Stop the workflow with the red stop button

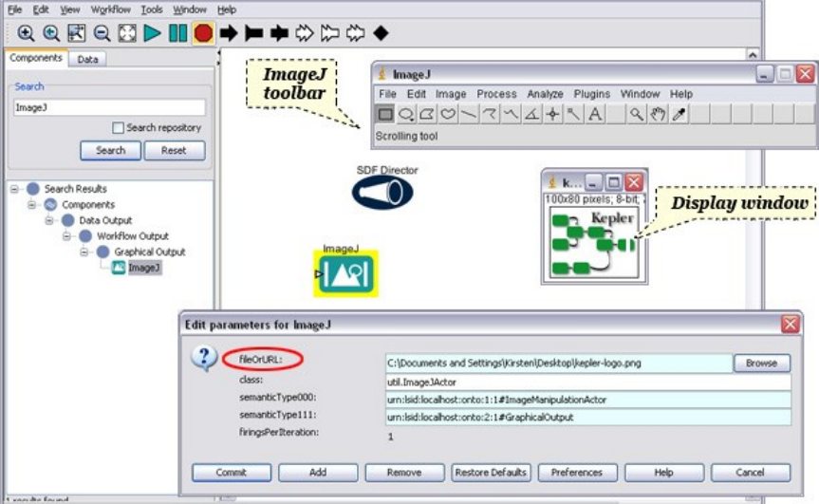click(203, 33)
